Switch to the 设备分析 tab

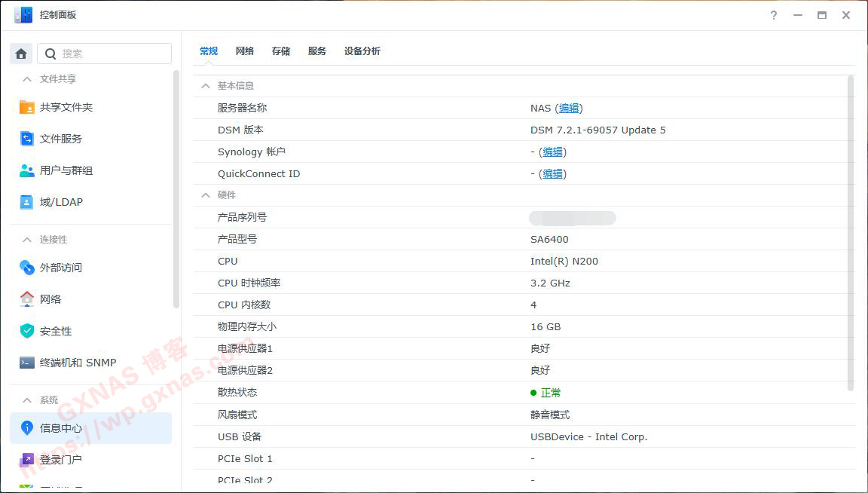362,51
